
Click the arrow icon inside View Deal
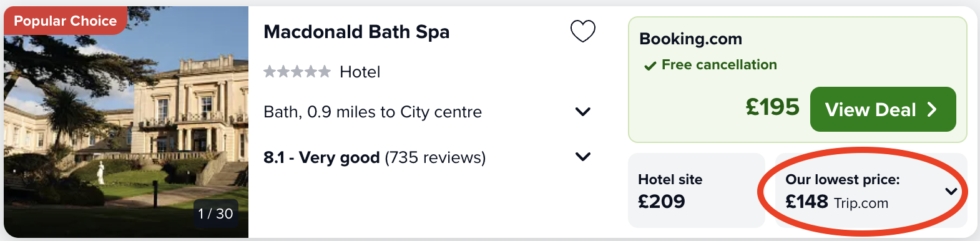932,109
